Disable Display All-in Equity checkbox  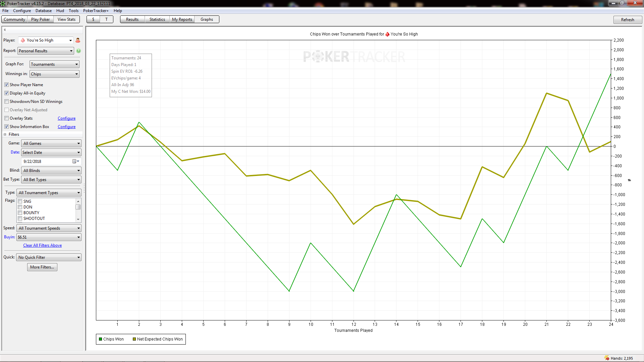pyautogui.click(x=6, y=93)
